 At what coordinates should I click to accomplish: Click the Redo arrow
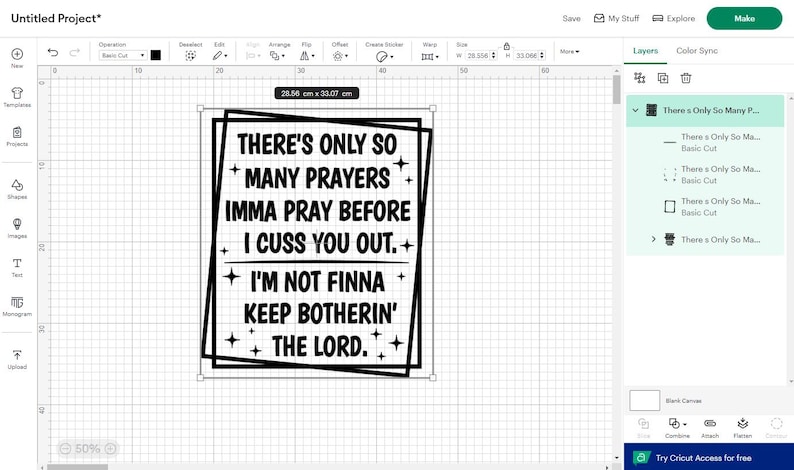74,52
